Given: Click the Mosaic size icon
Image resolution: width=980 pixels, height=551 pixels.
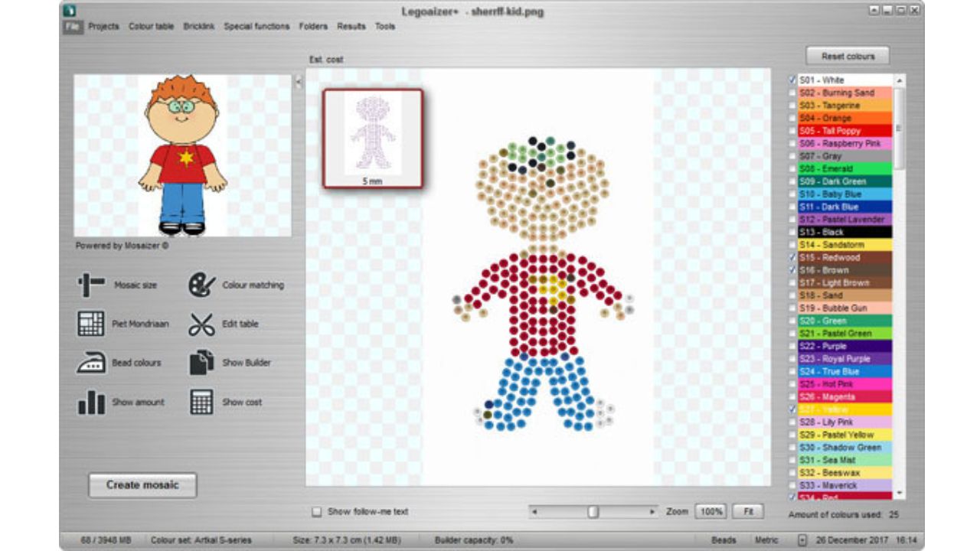Looking at the screenshot, I should coord(91,285).
